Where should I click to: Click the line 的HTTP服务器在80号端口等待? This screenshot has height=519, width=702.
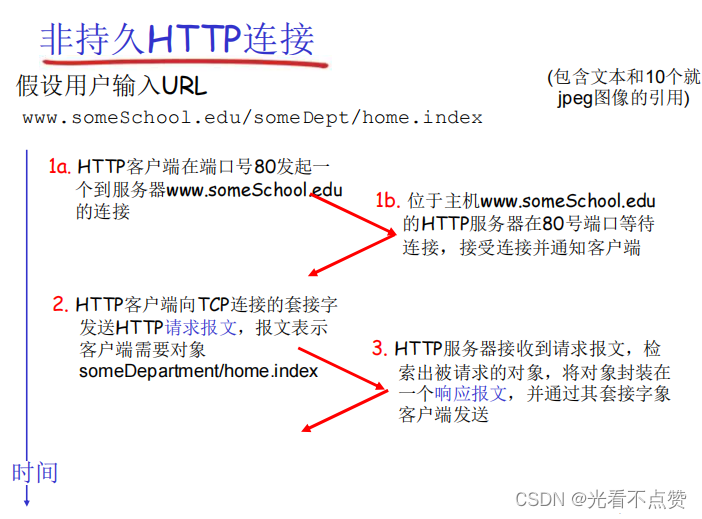tap(528, 223)
